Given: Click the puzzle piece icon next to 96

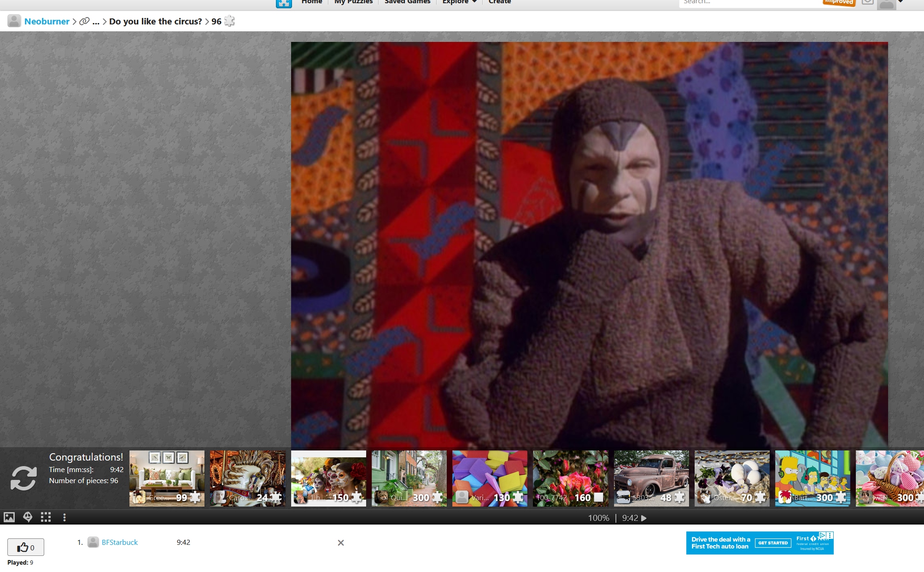Looking at the screenshot, I should (229, 21).
